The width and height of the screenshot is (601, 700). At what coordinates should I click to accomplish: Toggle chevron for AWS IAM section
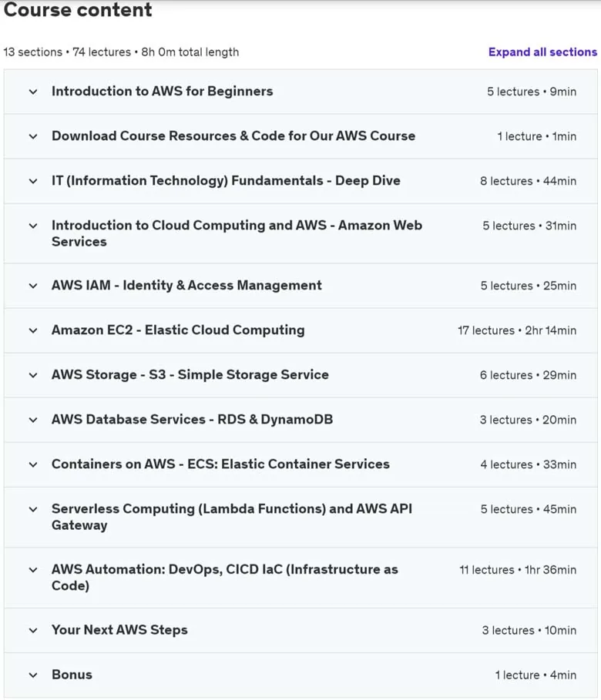tap(33, 286)
